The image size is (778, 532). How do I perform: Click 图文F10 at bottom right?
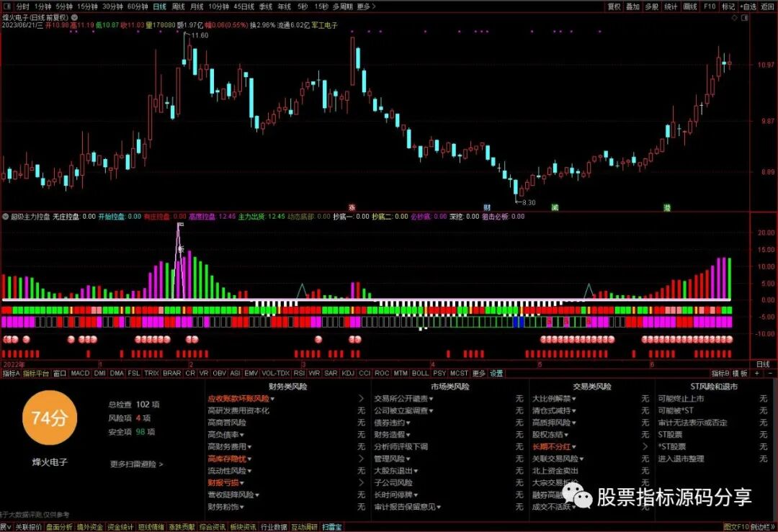(735, 527)
